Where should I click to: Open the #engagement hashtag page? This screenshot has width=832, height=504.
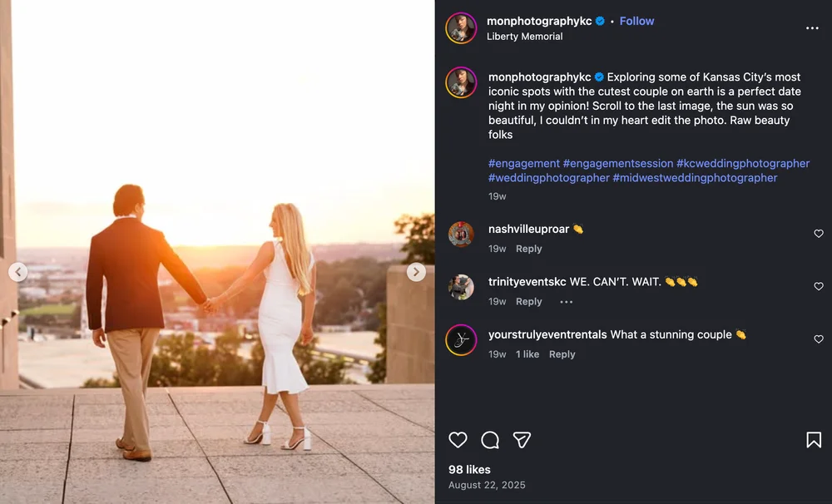click(x=523, y=163)
